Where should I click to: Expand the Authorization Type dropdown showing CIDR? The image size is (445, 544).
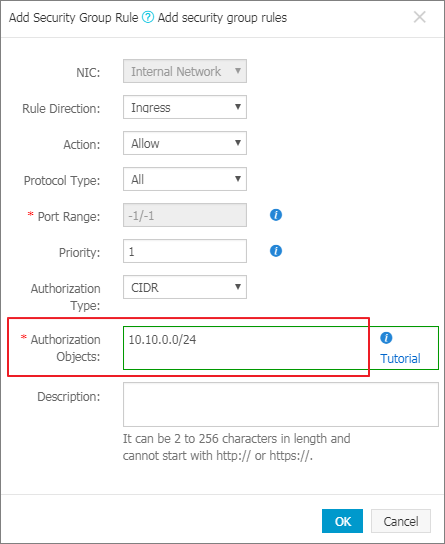tap(185, 287)
